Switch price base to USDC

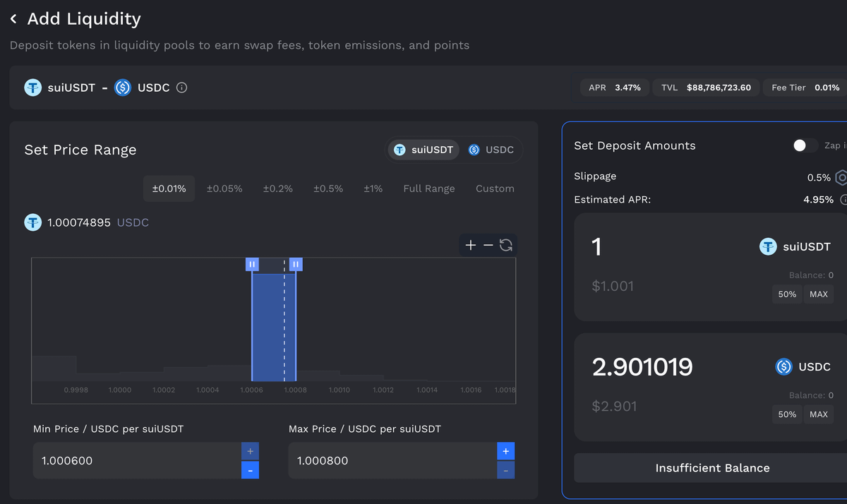491,150
